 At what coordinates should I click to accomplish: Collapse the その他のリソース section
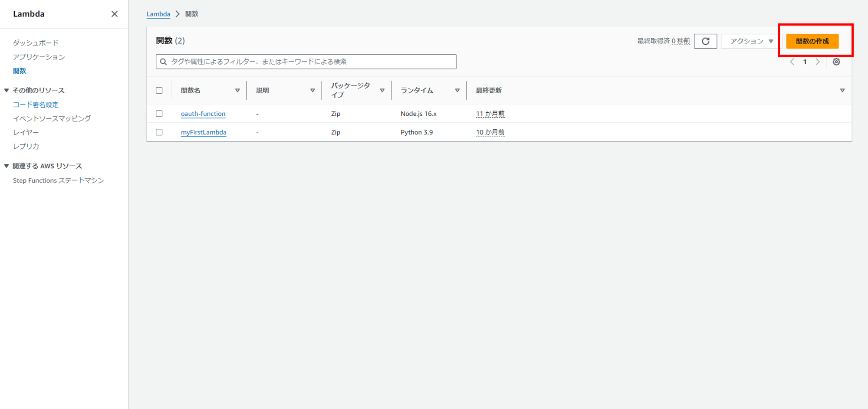pos(6,90)
